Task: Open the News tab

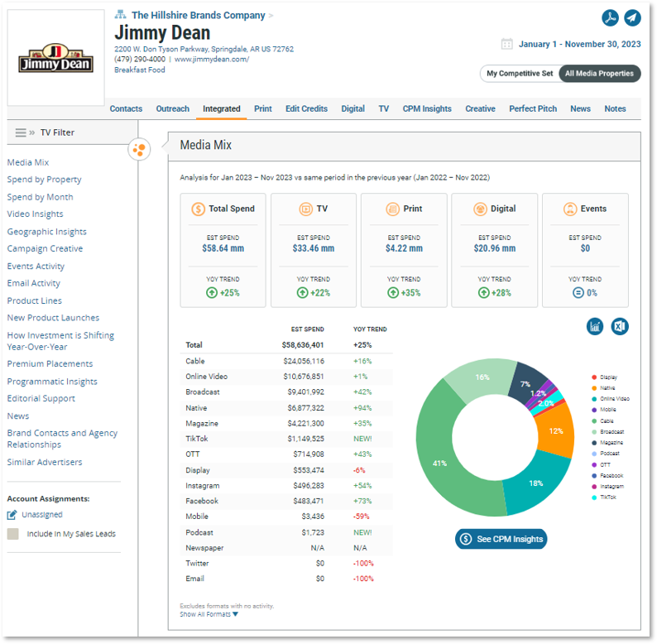Action: tap(580, 108)
